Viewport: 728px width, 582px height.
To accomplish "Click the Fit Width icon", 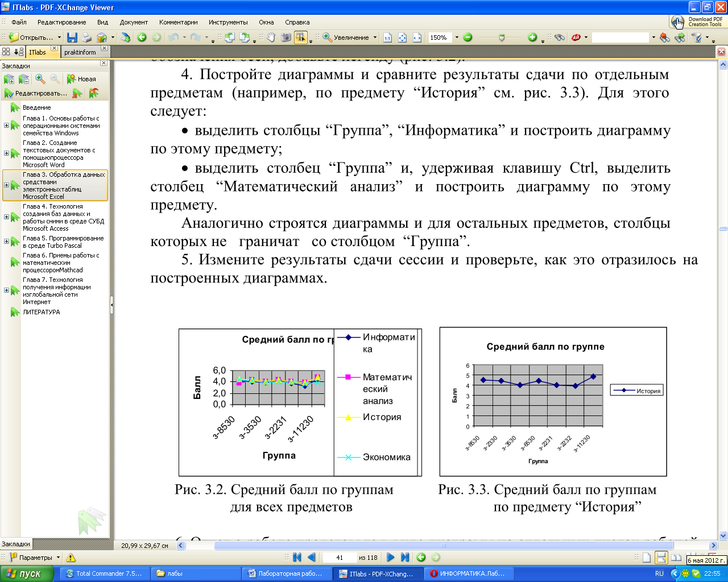I will (x=417, y=38).
